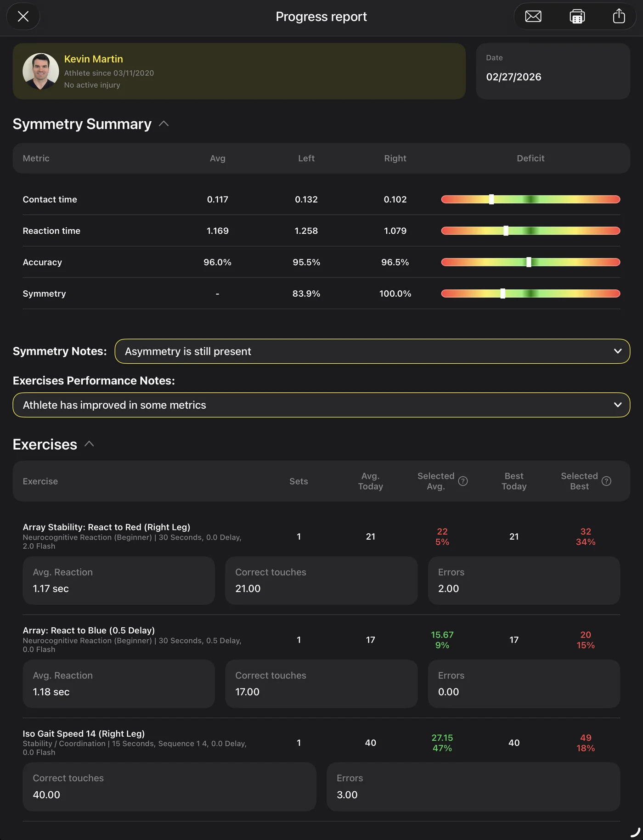Screen dimensions: 643x840
Task: Email the progress report via envelope icon
Action: [533, 17]
